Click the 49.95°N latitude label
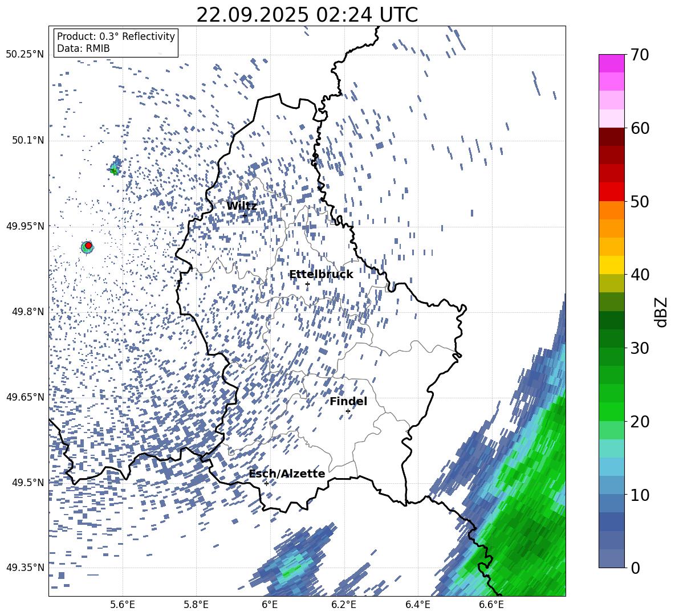Viewport: 675px width, 616px height. pyautogui.click(x=25, y=226)
